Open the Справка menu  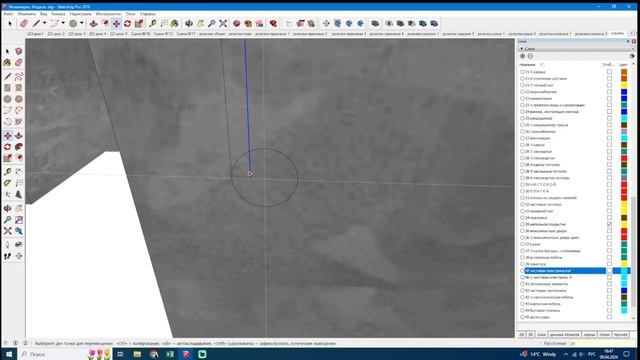[x=147, y=14]
